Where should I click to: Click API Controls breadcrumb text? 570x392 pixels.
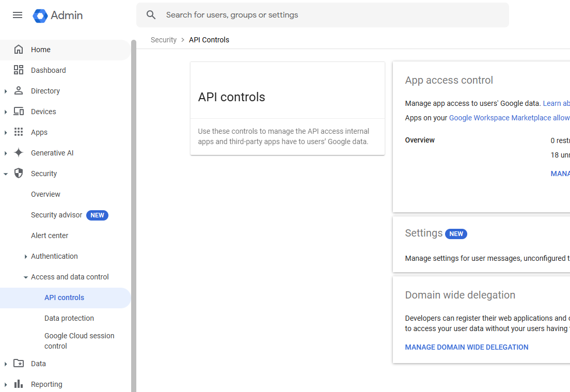coord(209,40)
